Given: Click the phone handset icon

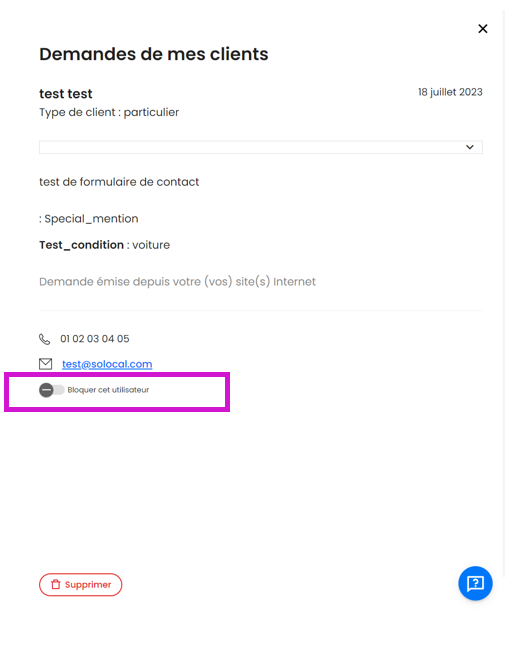Looking at the screenshot, I should (45, 339).
